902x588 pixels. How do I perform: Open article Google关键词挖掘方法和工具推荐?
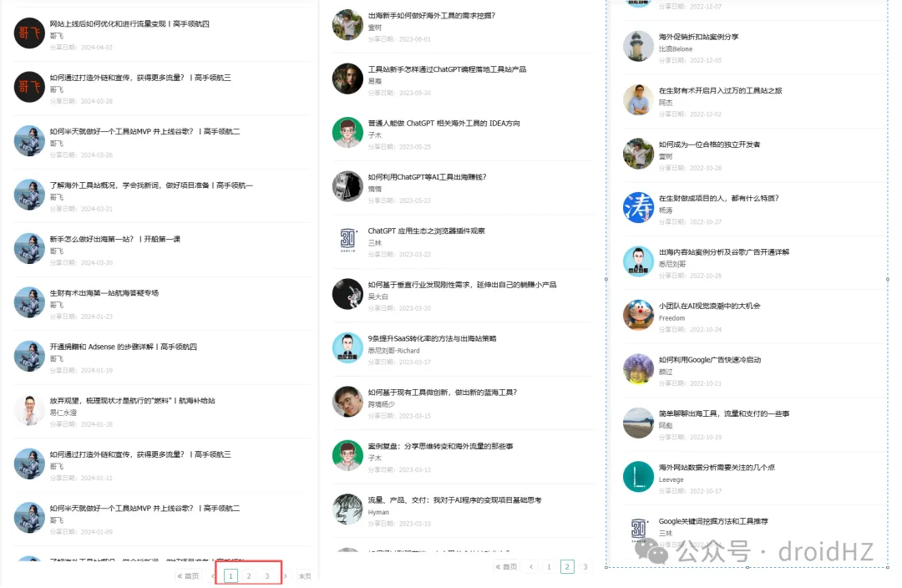pyautogui.click(x=713, y=521)
